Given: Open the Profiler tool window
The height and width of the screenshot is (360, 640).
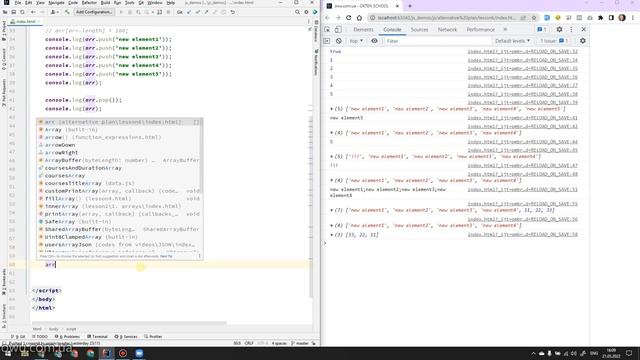Looking at the screenshot, I should tap(153, 337).
